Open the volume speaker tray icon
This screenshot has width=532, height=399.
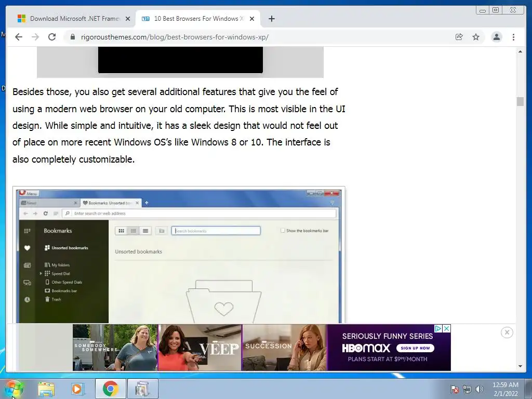[479, 389]
